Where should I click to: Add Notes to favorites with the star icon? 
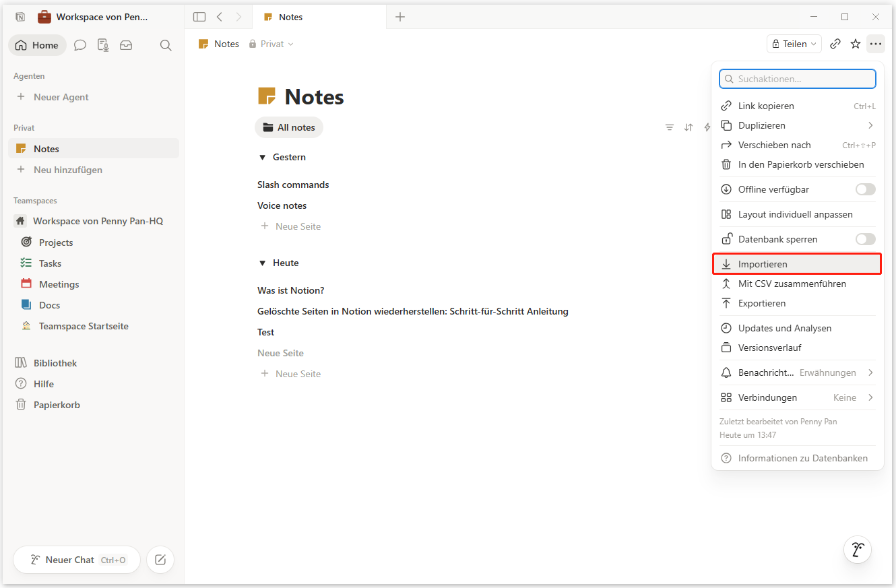856,44
